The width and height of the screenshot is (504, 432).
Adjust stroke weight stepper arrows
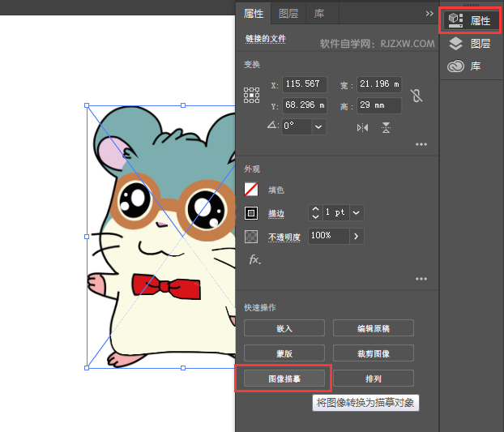point(315,212)
